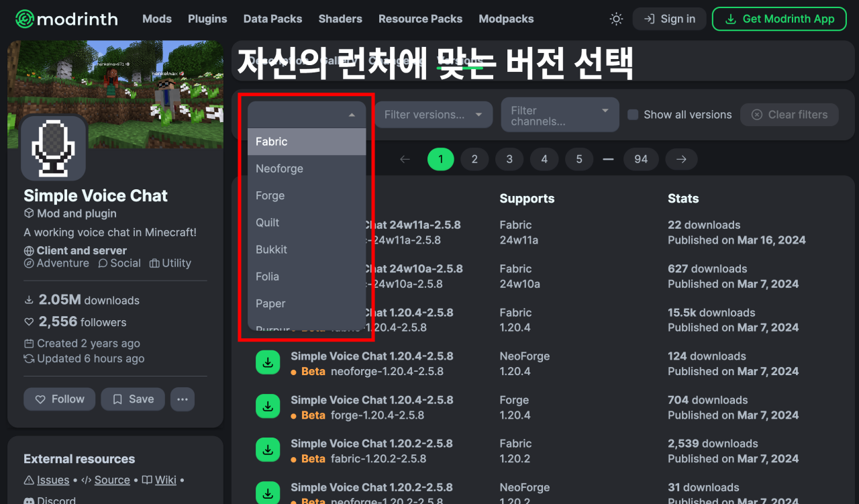Click 'Published on Mar 16, 2024' text

point(737,240)
